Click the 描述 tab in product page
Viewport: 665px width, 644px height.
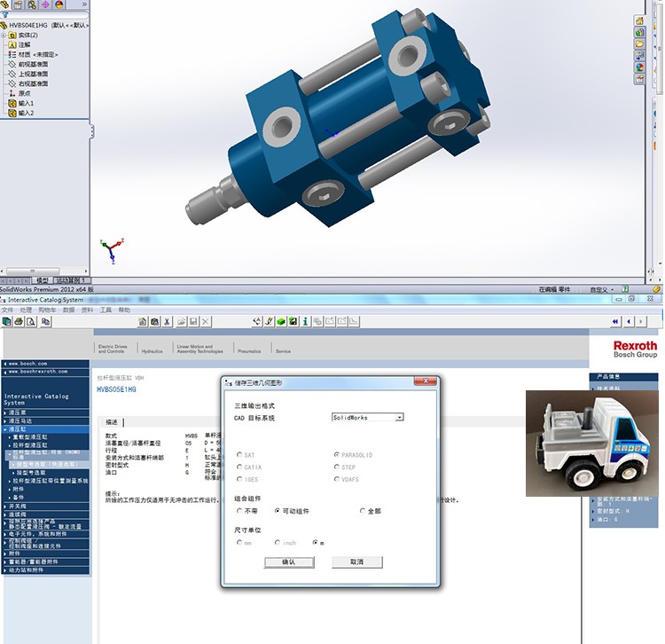coord(112,422)
